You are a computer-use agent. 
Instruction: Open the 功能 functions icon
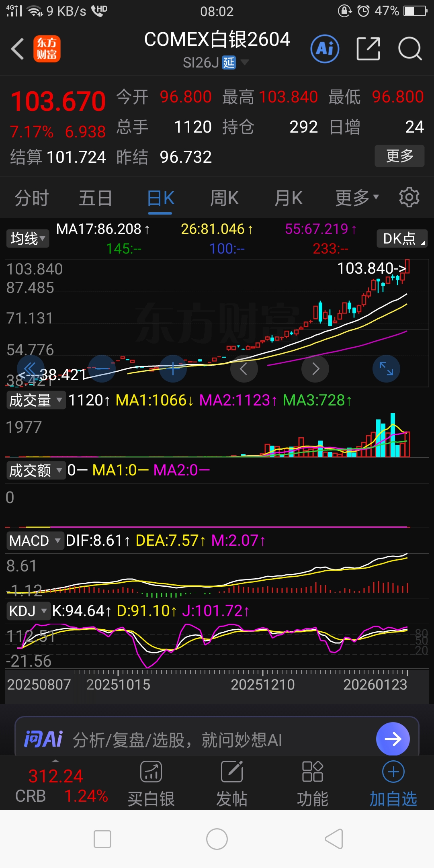coord(313,784)
